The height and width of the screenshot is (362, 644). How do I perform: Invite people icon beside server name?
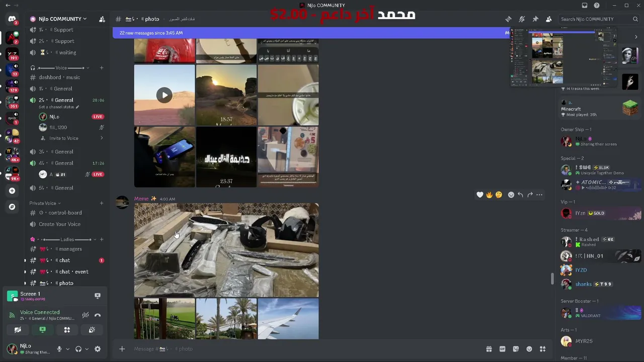coord(102,19)
